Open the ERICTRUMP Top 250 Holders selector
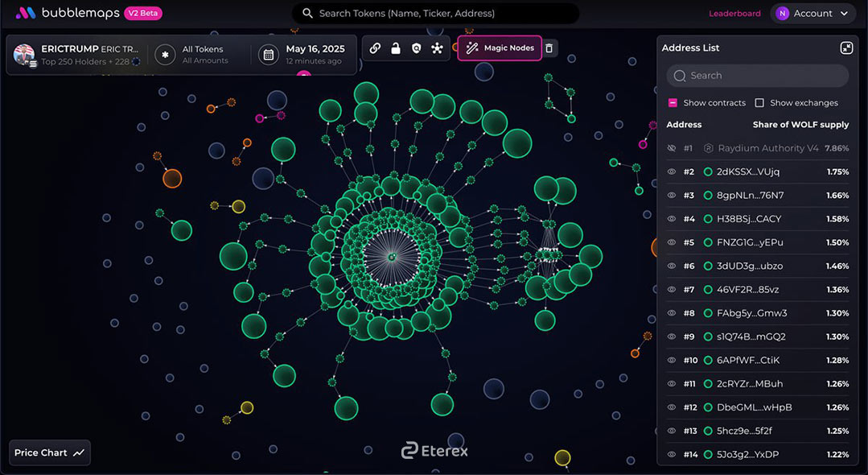 [77, 55]
